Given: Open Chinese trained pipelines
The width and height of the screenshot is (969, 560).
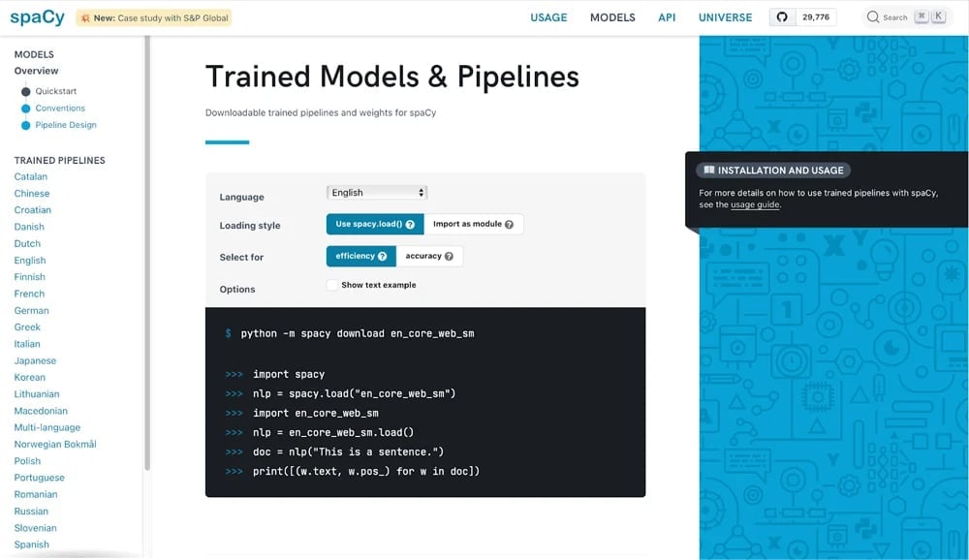Looking at the screenshot, I should (32, 194).
